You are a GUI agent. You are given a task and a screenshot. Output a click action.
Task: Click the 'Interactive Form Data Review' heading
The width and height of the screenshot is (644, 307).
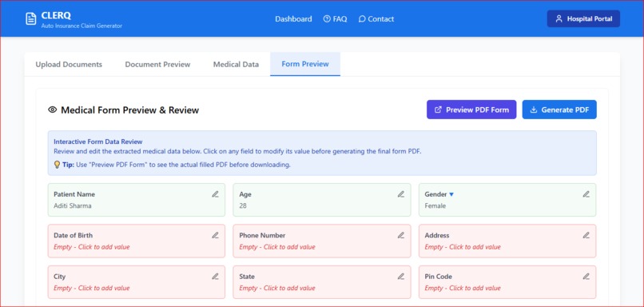[98, 142]
